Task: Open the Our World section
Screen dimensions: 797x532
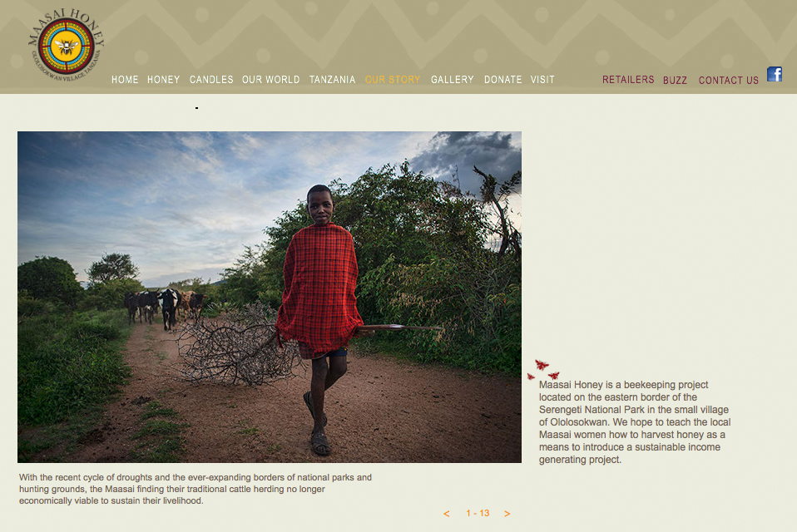Action: pos(271,80)
